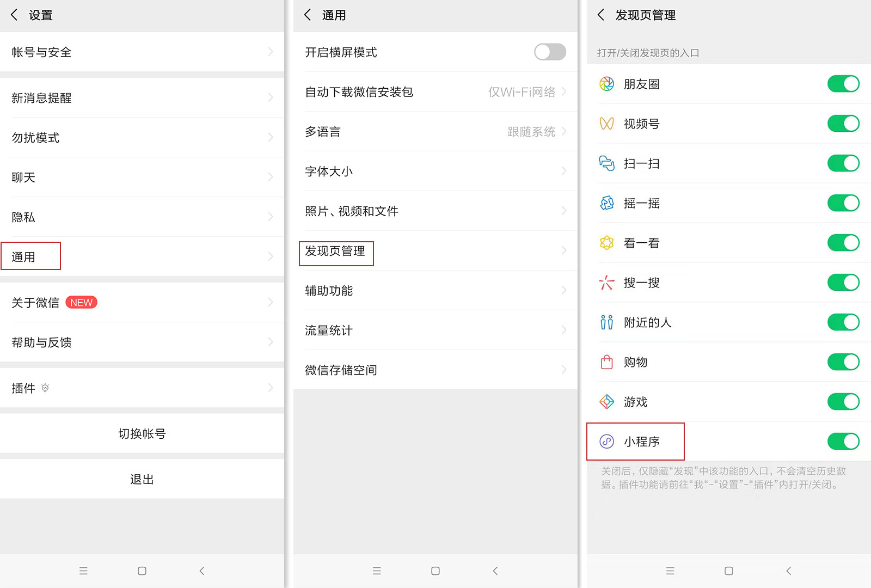Click the 视频号 Channels icon
871x588 pixels.
tap(606, 124)
